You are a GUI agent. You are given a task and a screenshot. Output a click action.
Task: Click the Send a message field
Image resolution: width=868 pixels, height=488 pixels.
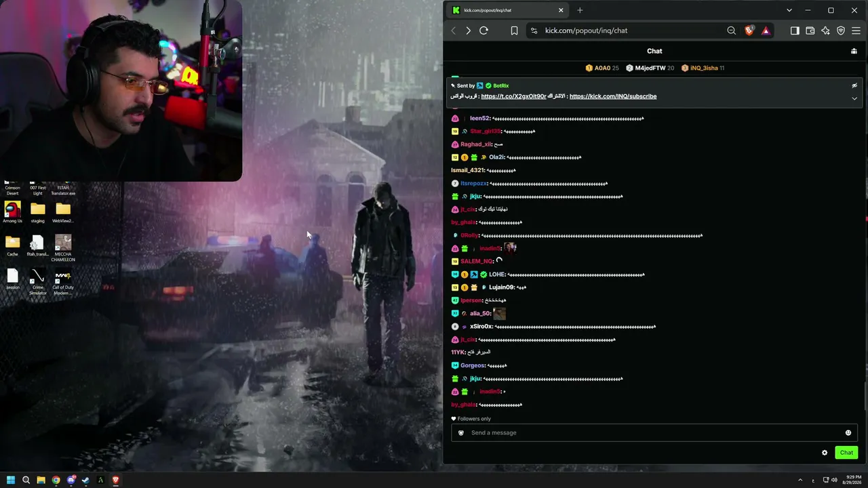tap(654, 432)
